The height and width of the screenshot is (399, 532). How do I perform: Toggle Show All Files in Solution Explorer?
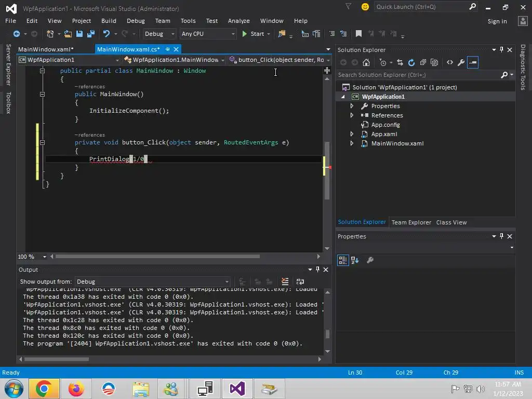coord(434,62)
